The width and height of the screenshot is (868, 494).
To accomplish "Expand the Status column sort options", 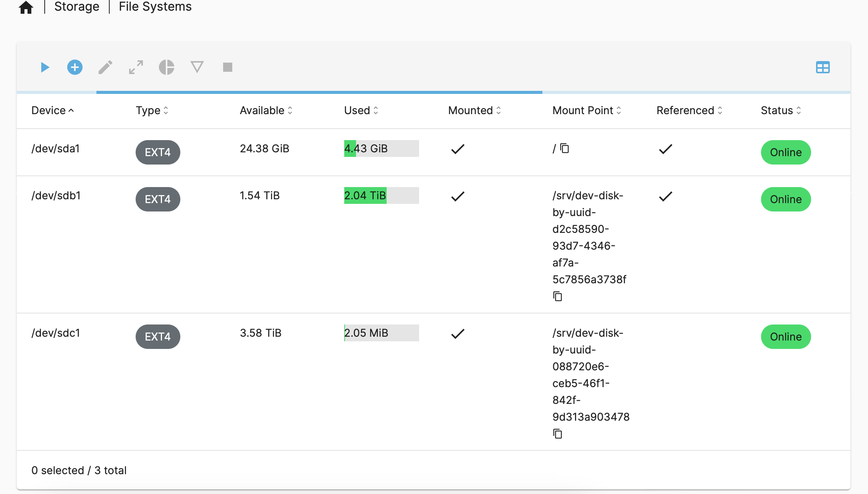I will tap(800, 110).
